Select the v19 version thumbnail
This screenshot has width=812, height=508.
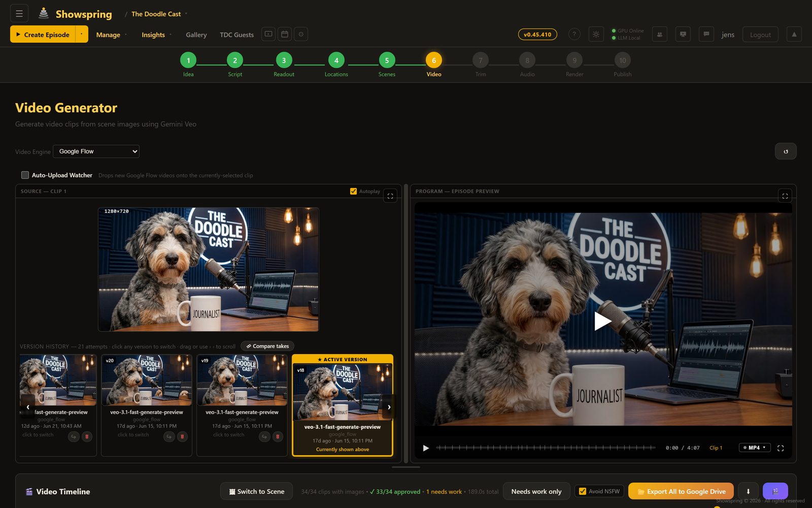tap(242, 380)
